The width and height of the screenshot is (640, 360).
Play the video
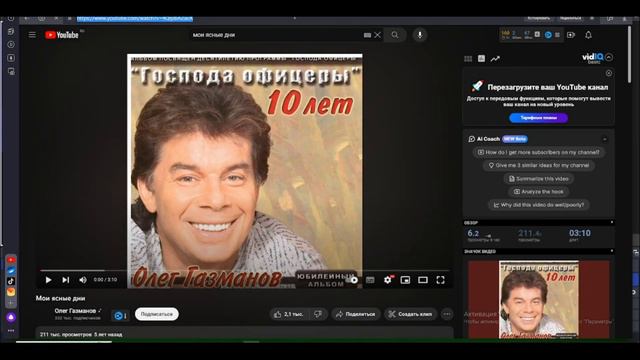click(48, 280)
